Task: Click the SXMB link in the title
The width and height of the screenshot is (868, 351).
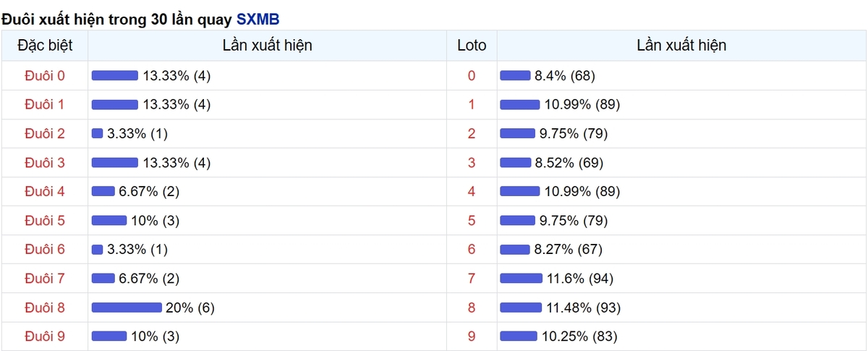Action: point(258,19)
